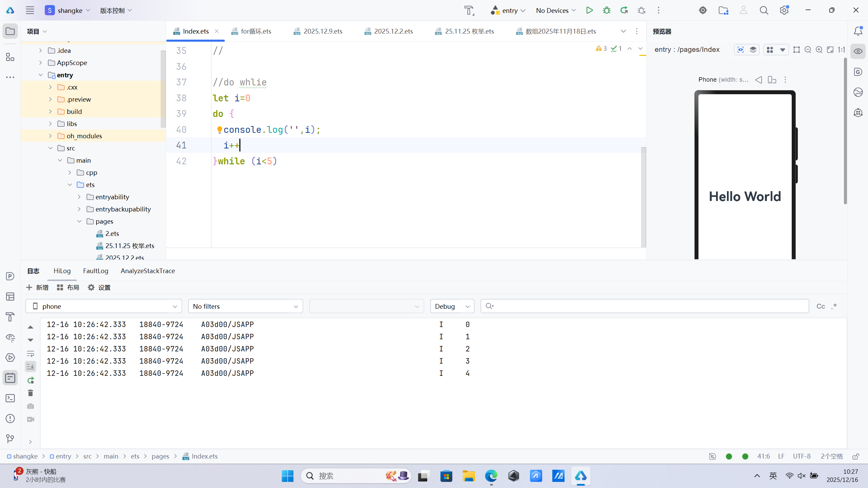Toggle the Previewer eye panel button
868x488 pixels.
click(x=858, y=52)
